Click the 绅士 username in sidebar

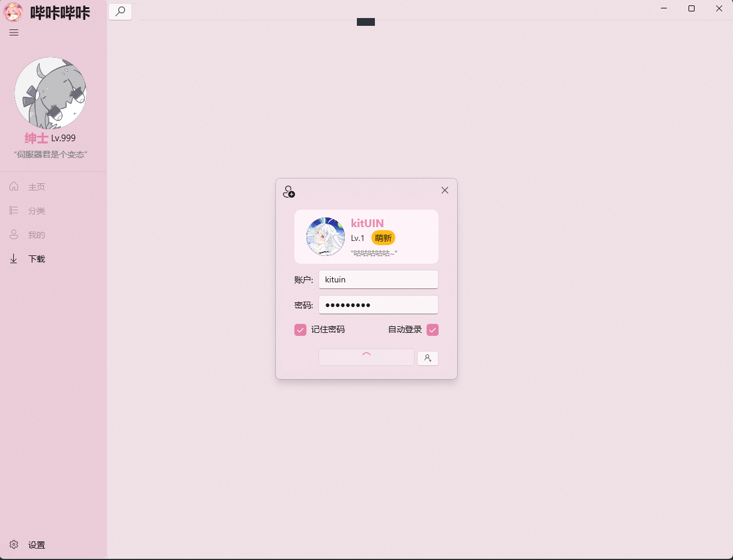pyautogui.click(x=36, y=138)
